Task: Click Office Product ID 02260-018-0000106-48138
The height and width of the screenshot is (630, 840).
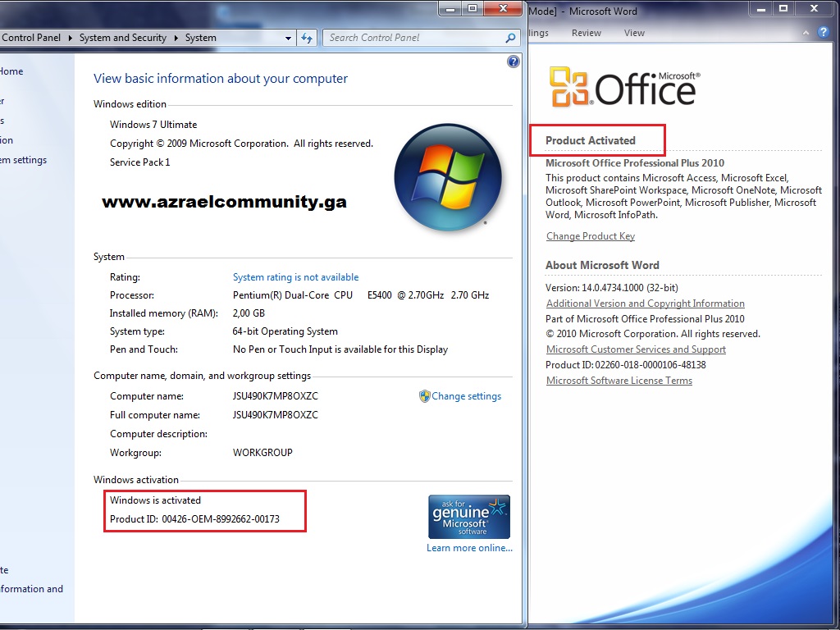Action: [x=626, y=365]
